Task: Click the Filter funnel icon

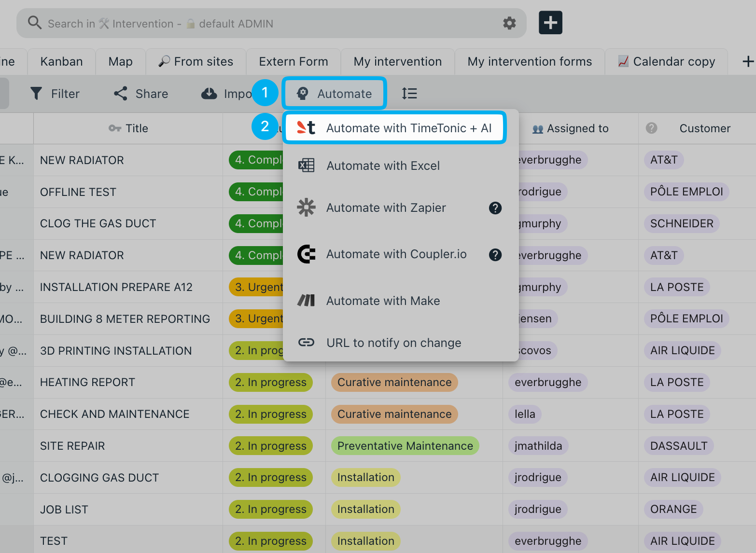Action: (x=36, y=94)
